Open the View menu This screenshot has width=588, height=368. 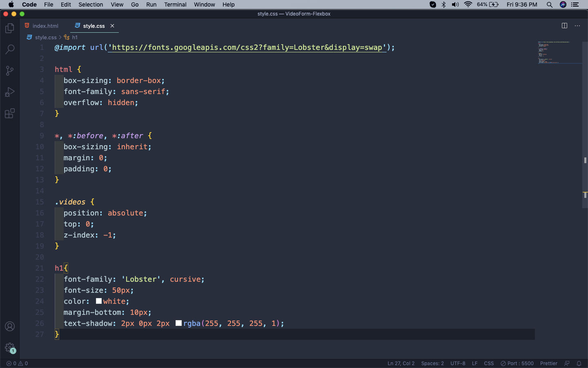tap(117, 4)
